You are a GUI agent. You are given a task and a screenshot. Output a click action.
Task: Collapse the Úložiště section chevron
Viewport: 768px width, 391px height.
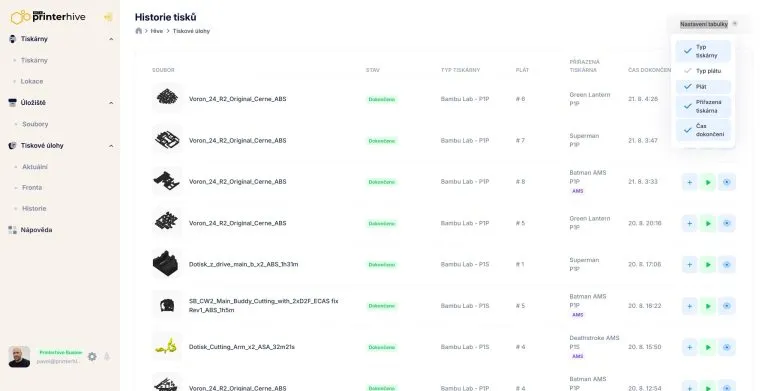111,103
